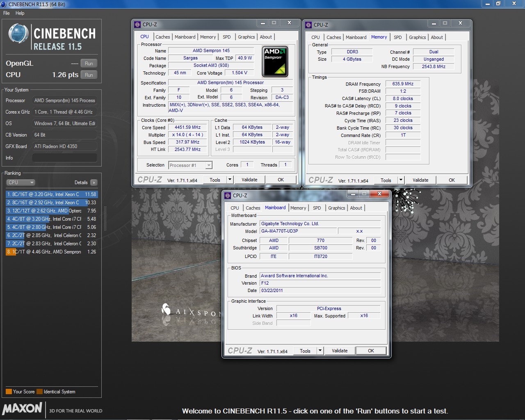
Task: Select the CPU tab in CPU-Z Memory window
Action: click(x=315, y=37)
